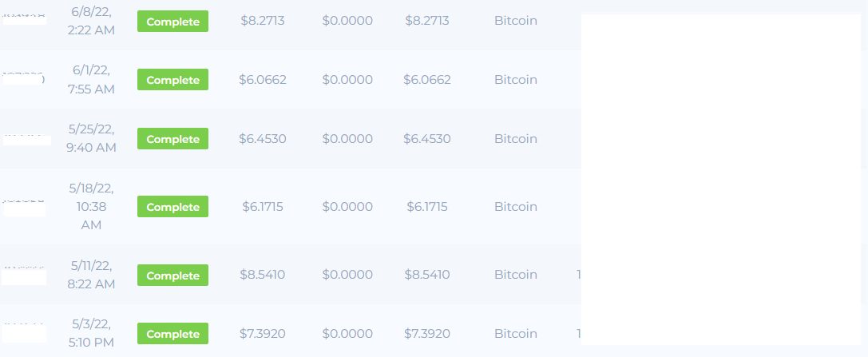Click the first $6.4530 amount
This screenshot has width=868, height=357.
263,138
